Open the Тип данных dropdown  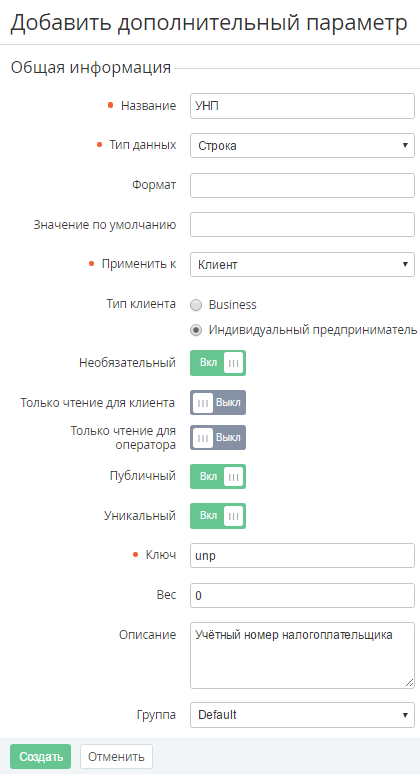click(x=302, y=146)
